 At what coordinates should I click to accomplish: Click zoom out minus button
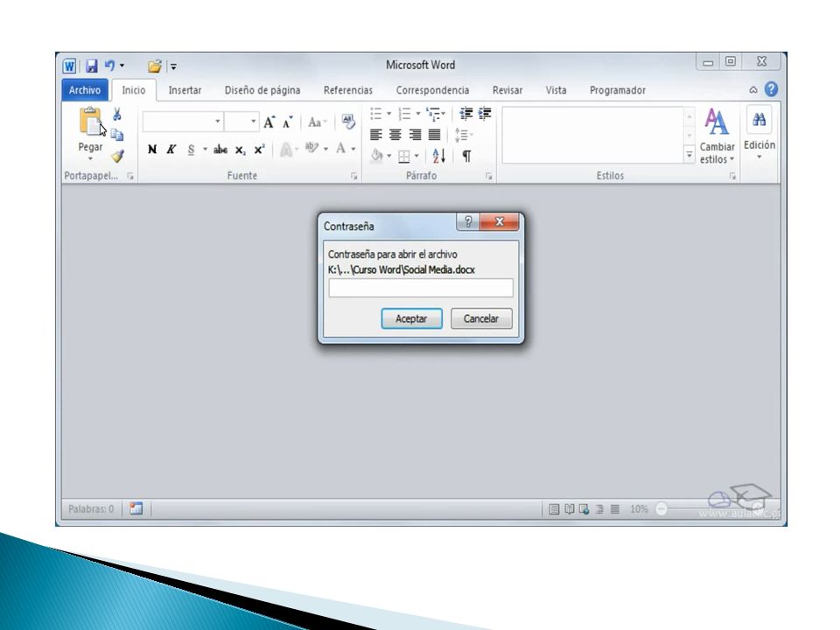point(661,508)
